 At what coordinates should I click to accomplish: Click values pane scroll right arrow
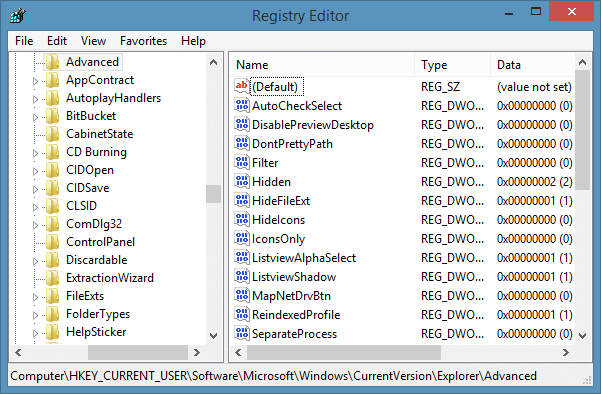pyautogui.click(x=566, y=352)
